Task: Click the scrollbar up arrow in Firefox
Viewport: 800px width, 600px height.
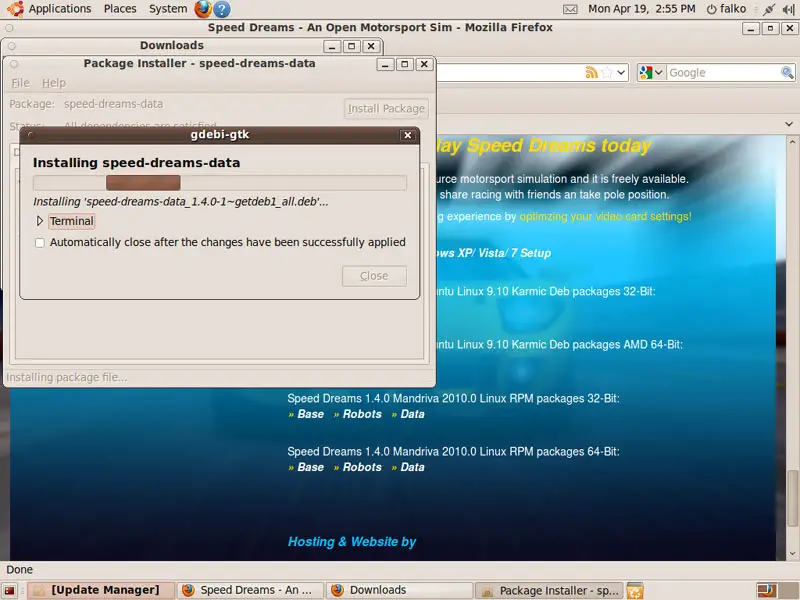Action: click(x=792, y=141)
